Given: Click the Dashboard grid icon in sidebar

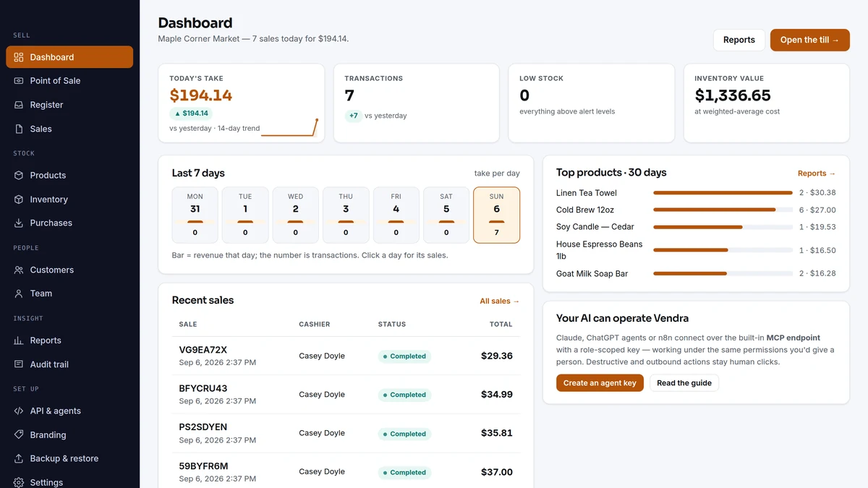Looking at the screenshot, I should (x=19, y=57).
